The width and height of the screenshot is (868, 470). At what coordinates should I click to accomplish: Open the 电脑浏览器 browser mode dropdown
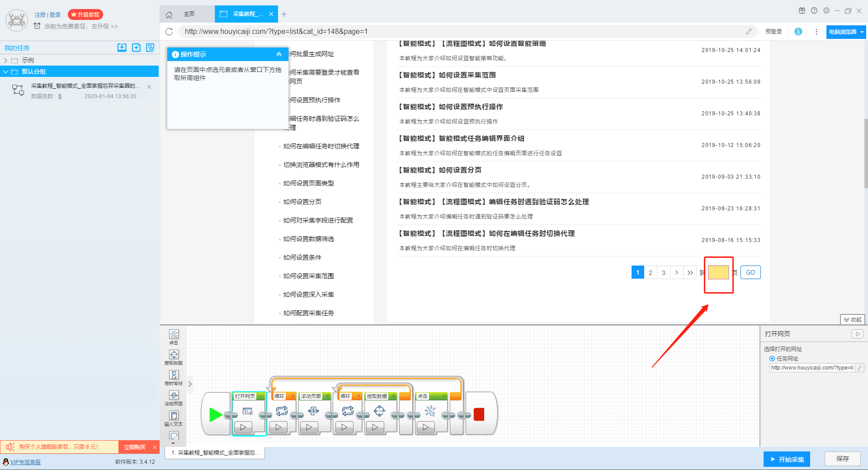[x=845, y=32]
